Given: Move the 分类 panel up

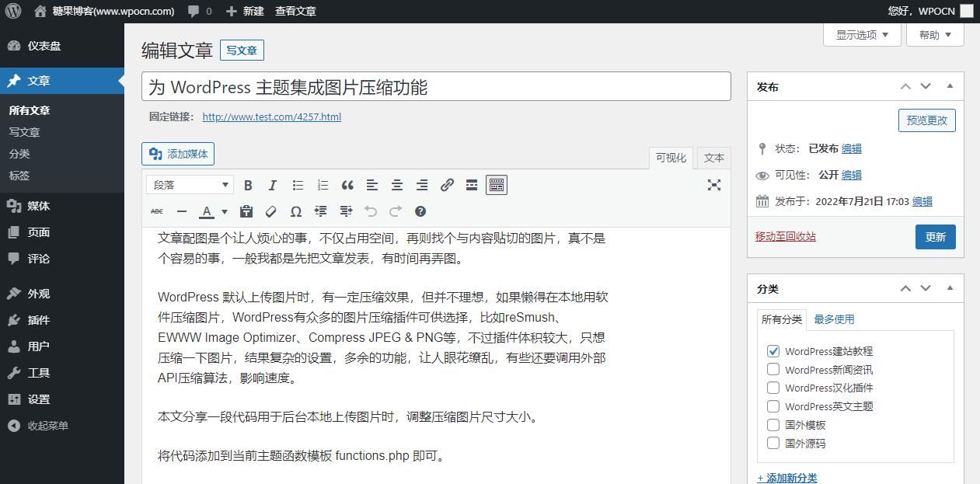Looking at the screenshot, I should pos(905,288).
